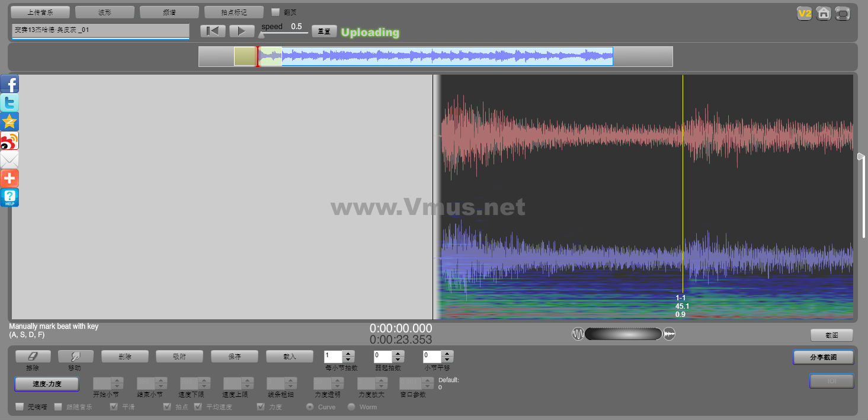Click the 截图 screenshot button

pos(832,335)
